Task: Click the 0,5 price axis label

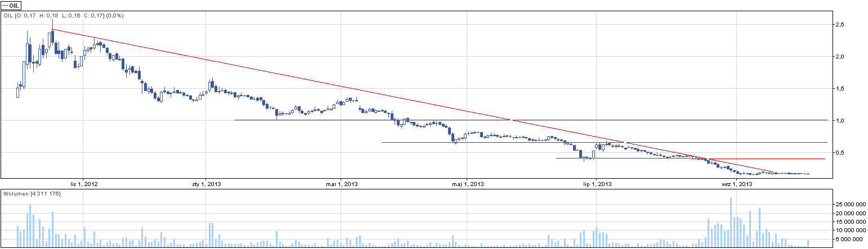Action: pyautogui.click(x=839, y=152)
